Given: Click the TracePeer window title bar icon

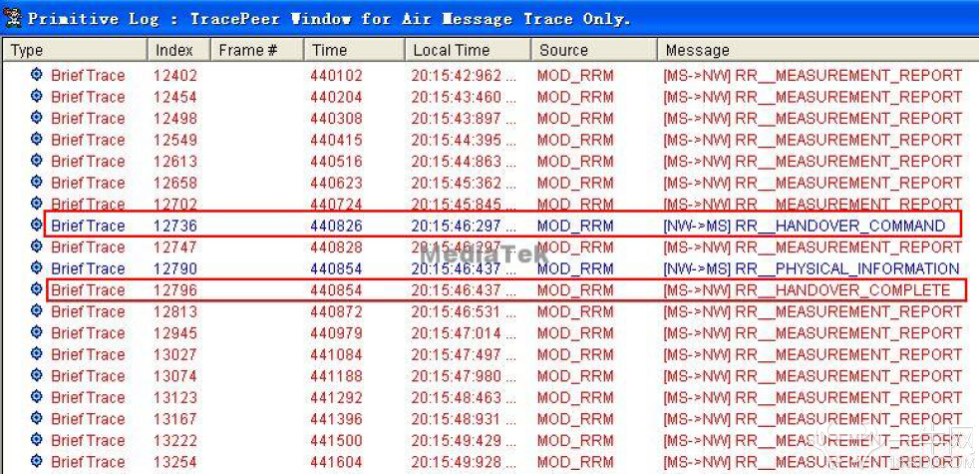Looking at the screenshot, I should pos(13,18).
